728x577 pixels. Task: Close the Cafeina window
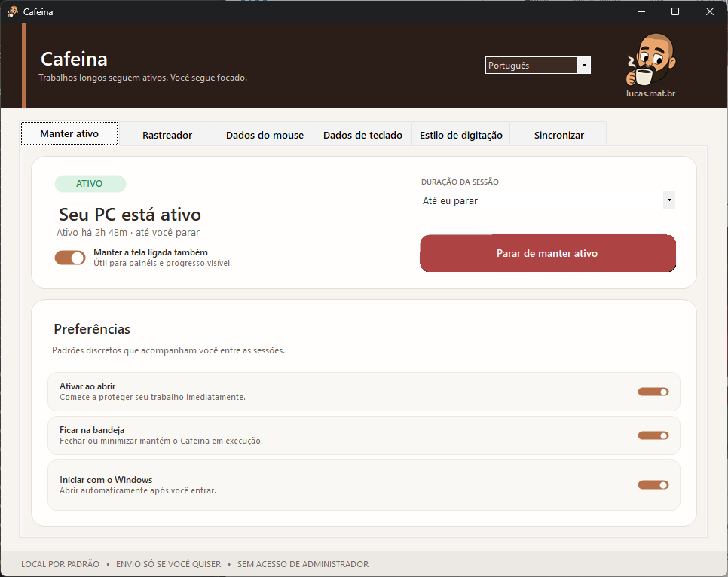(x=709, y=11)
